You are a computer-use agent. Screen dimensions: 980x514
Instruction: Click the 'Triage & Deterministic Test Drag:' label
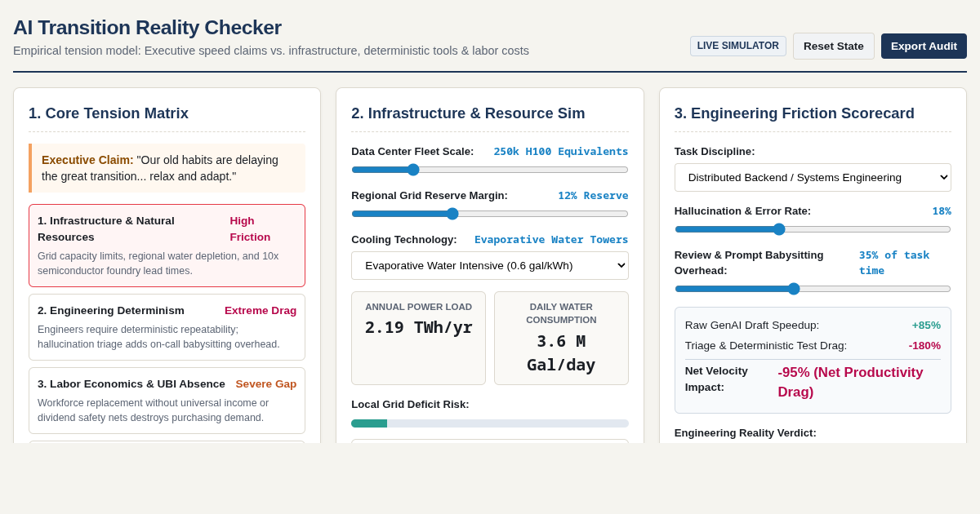(766, 345)
